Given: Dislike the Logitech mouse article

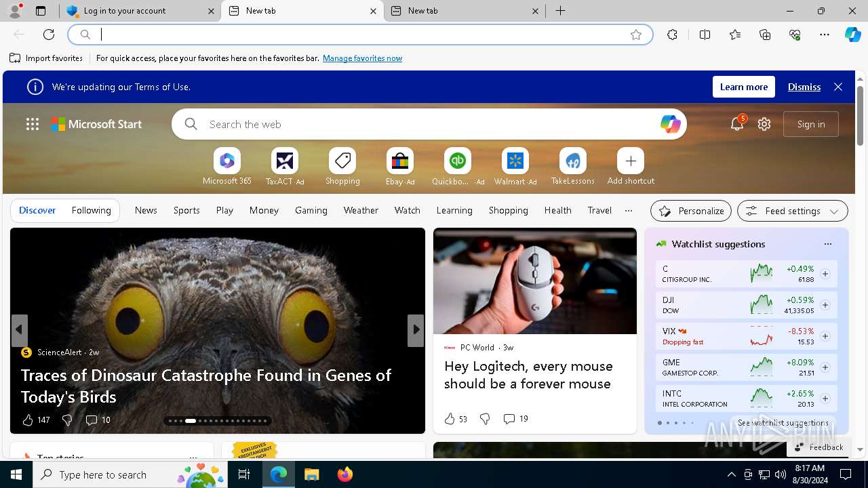Looking at the screenshot, I should tap(485, 419).
